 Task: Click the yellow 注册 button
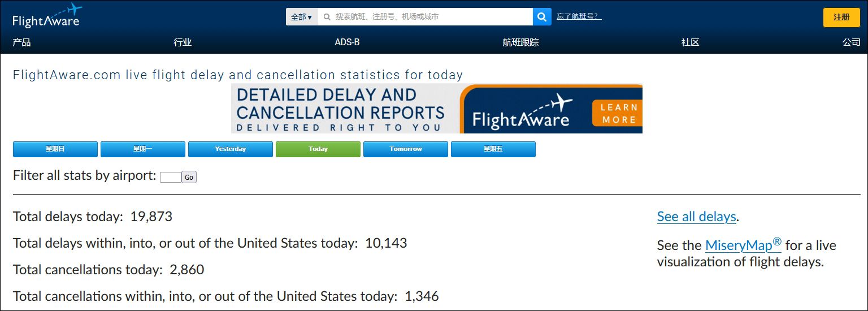tap(841, 18)
